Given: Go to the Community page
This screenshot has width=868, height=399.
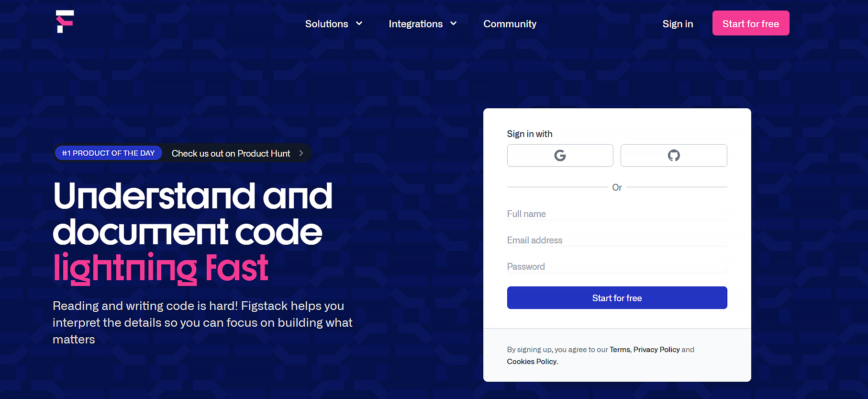Looking at the screenshot, I should point(510,24).
